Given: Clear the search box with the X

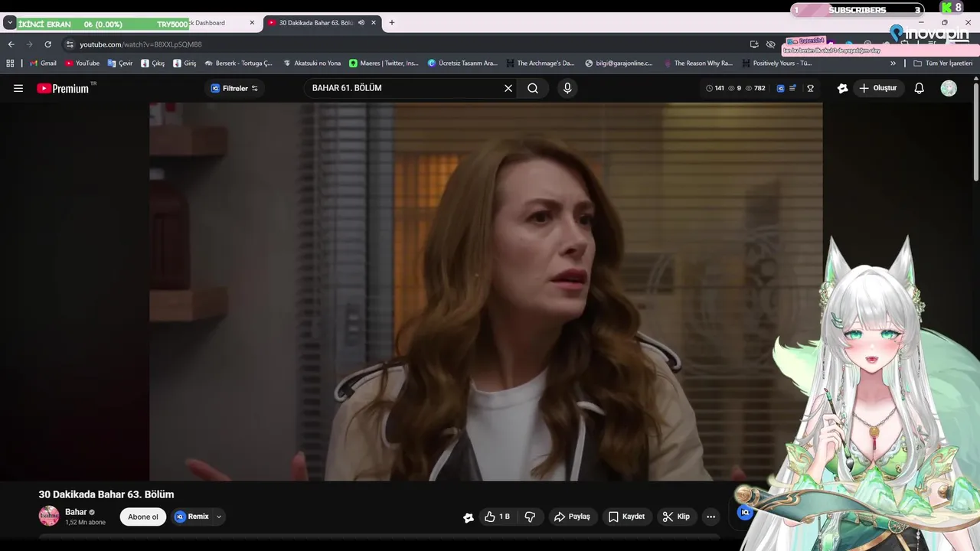Looking at the screenshot, I should [508, 88].
